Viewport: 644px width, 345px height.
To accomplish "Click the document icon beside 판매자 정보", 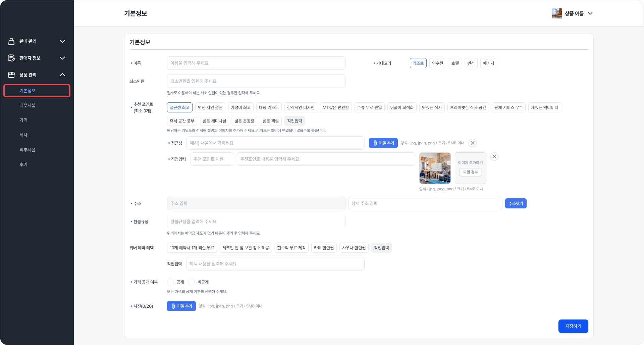I will (x=11, y=58).
